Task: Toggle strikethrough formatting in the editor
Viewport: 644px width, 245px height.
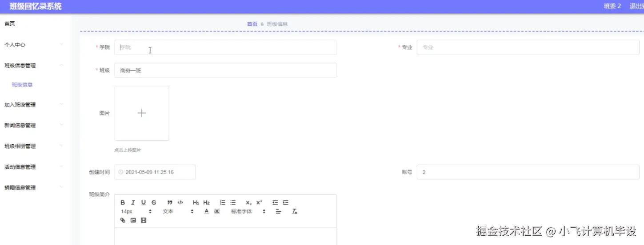Action: pos(154,202)
